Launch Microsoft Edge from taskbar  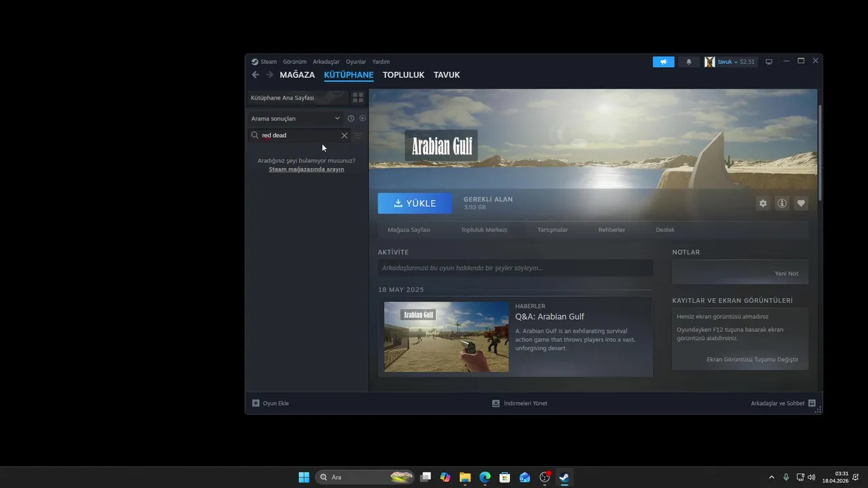(x=485, y=477)
